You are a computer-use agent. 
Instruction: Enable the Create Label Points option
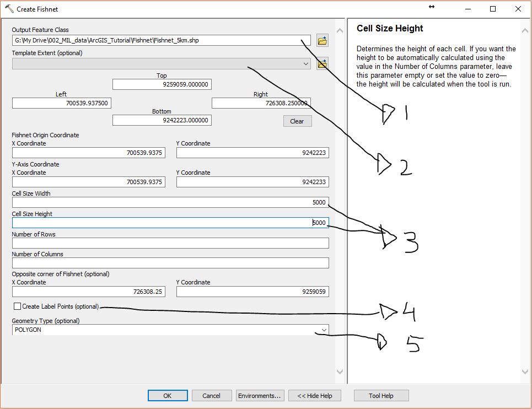pos(17,306)
